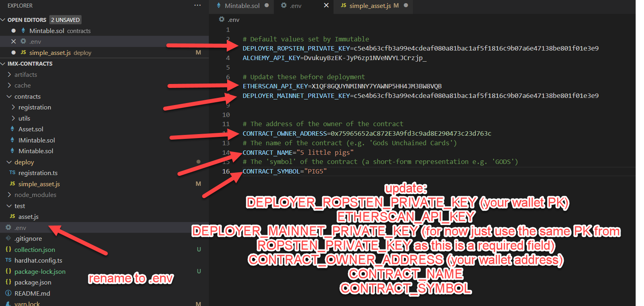This screenshot has height=306, width=644.
Task: Click line number 11 in gutter
Action: 226,124
